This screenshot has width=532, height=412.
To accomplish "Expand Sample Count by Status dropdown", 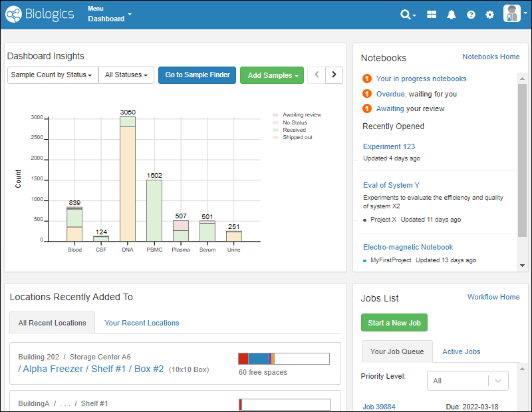I will pyautogui.click(x=52, y=75).
